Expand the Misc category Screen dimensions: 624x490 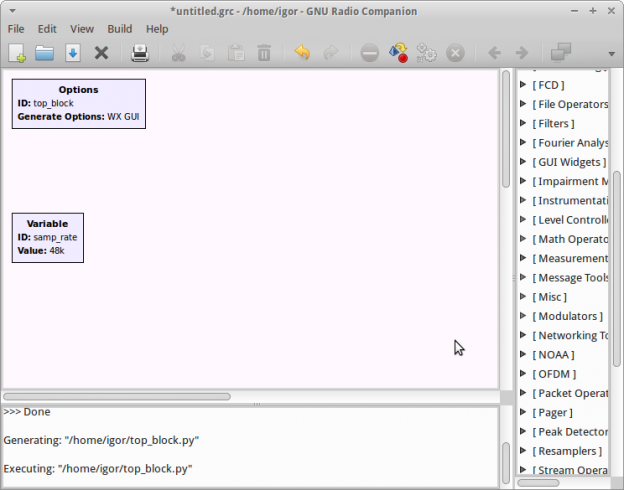(524, 297)
